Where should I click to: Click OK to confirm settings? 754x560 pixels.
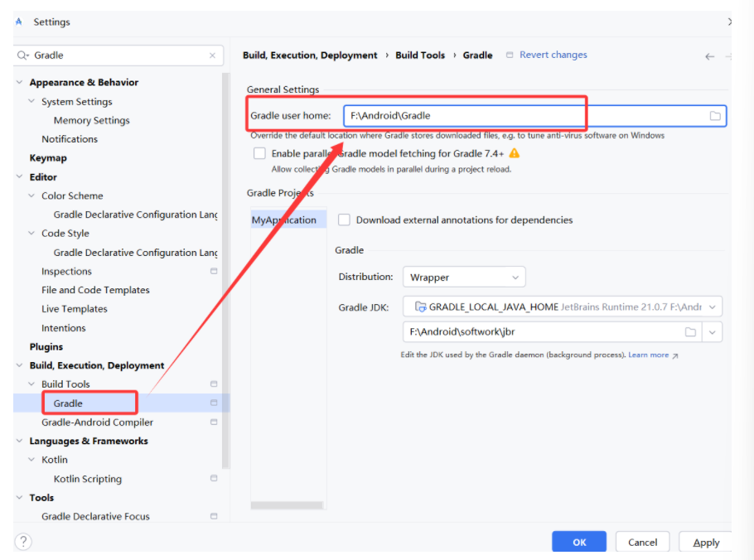point(579,542)
